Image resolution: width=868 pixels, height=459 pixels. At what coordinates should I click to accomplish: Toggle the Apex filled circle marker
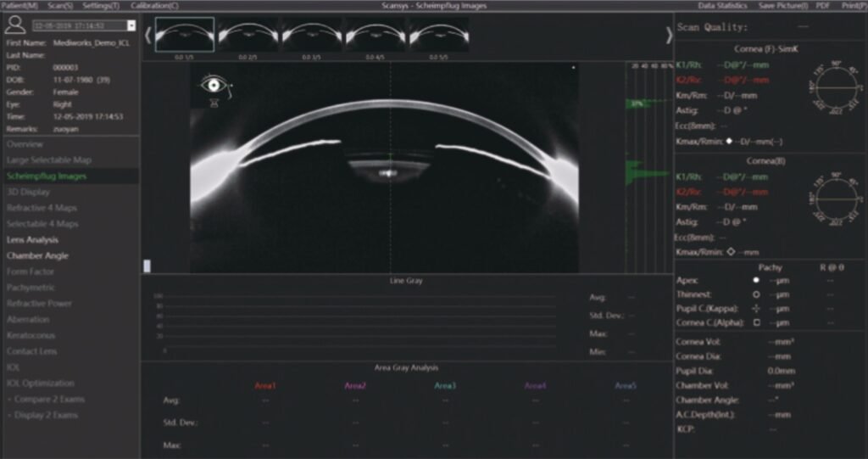click(x=755, y=279)
